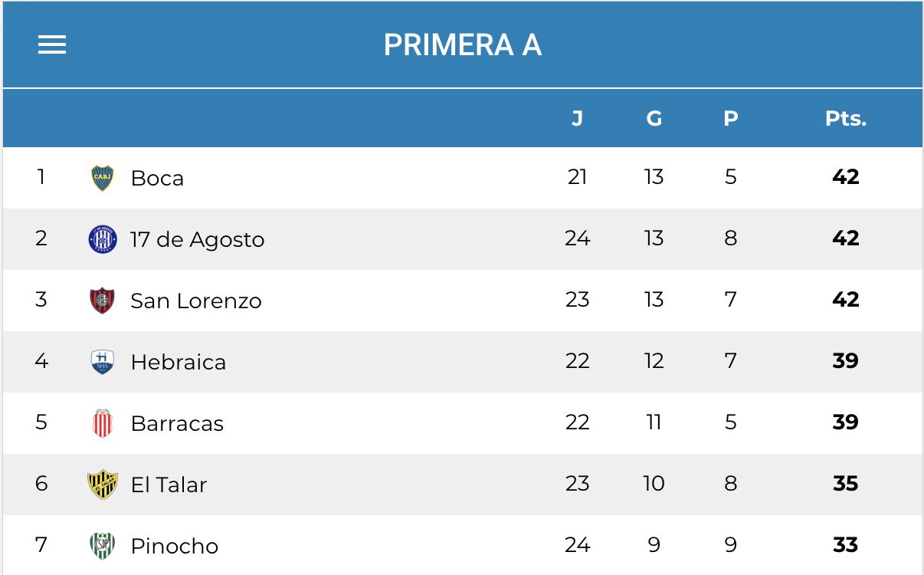This screenshot has height=575, width=924.
Task: Click the PRIMERA A title
Action: point(462,45)
